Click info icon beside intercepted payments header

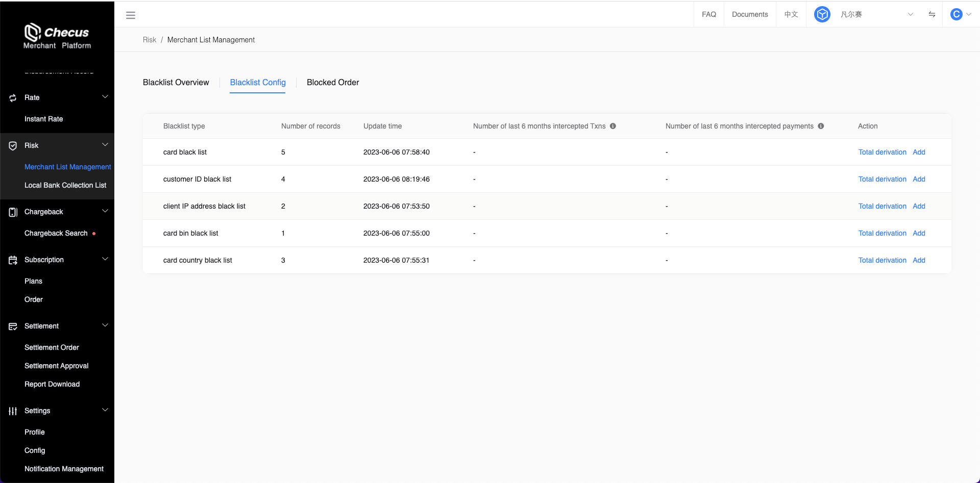point(821,126)
